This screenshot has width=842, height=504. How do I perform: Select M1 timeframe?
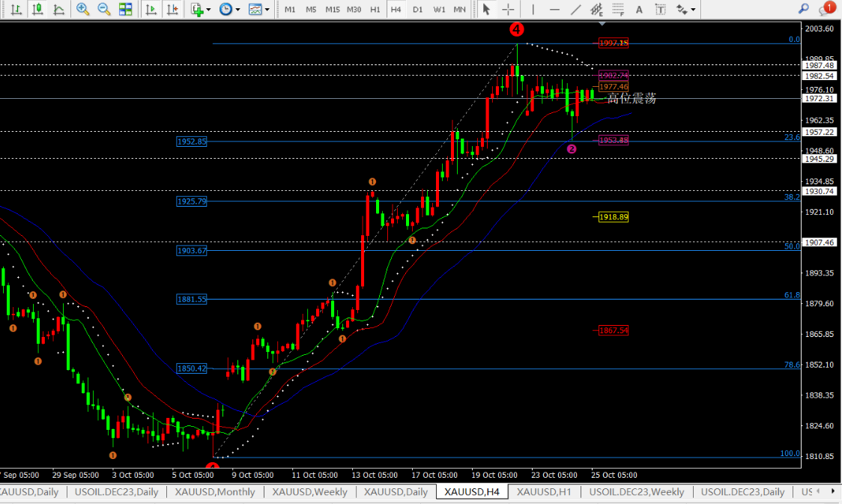[x=290, y=10]
